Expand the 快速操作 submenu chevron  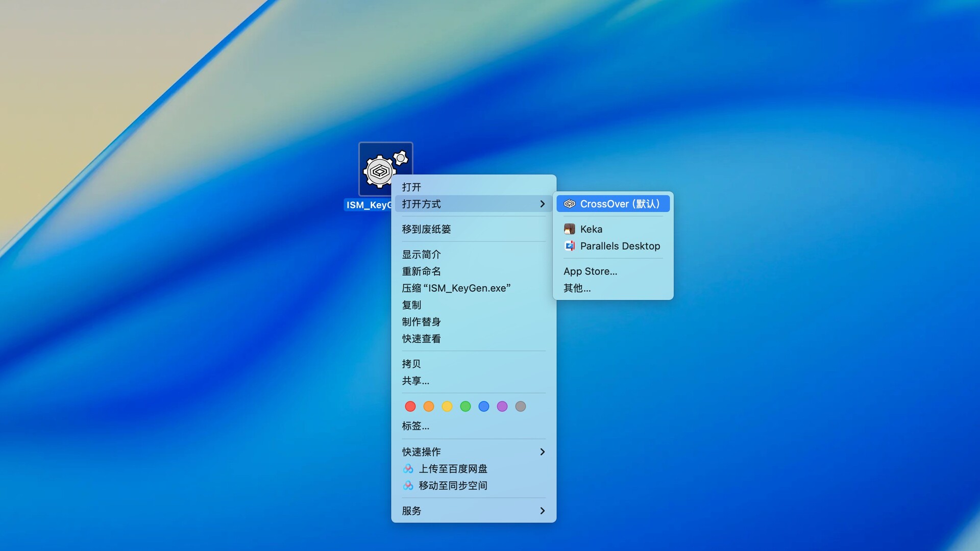coord(542,452)
